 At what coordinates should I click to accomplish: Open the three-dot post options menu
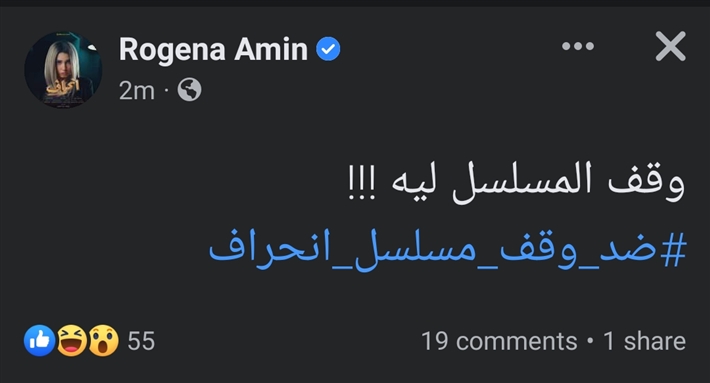577,46
